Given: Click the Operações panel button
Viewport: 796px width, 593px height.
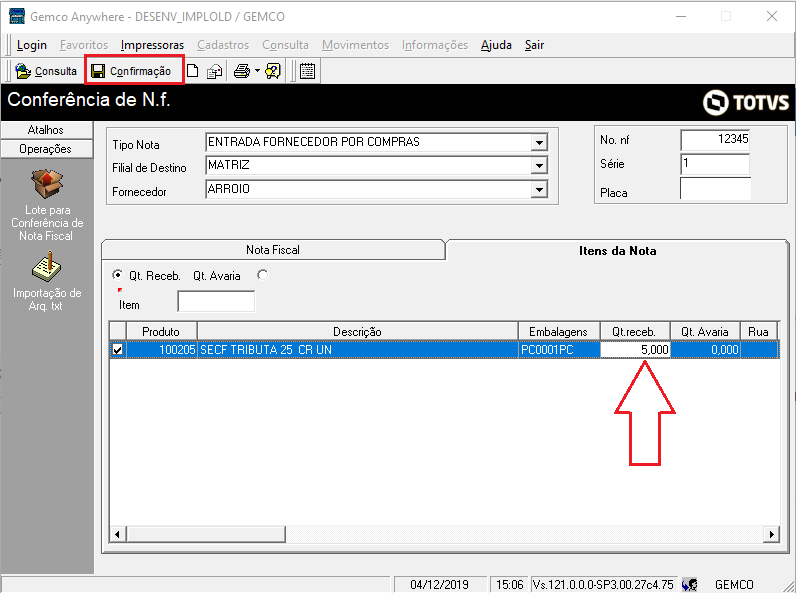Looking at the screenshot, I should (x=46, y=149).
